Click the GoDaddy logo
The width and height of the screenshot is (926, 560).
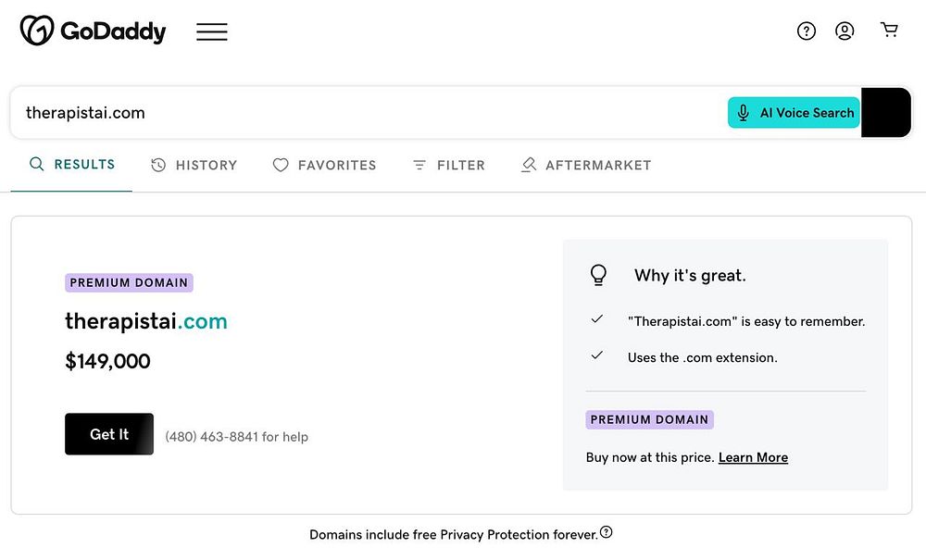pyautogui.click(x=93, y=31)
